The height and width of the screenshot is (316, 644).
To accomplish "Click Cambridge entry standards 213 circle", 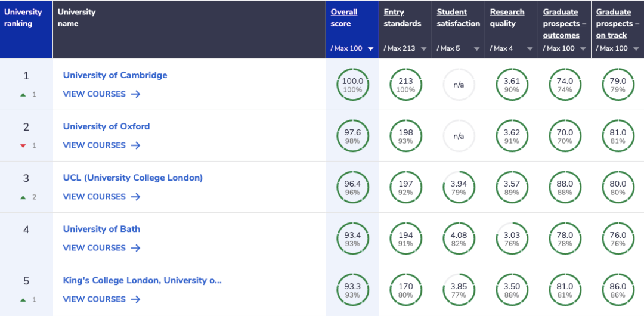I will pyautogui.click(x=406, y=85).
